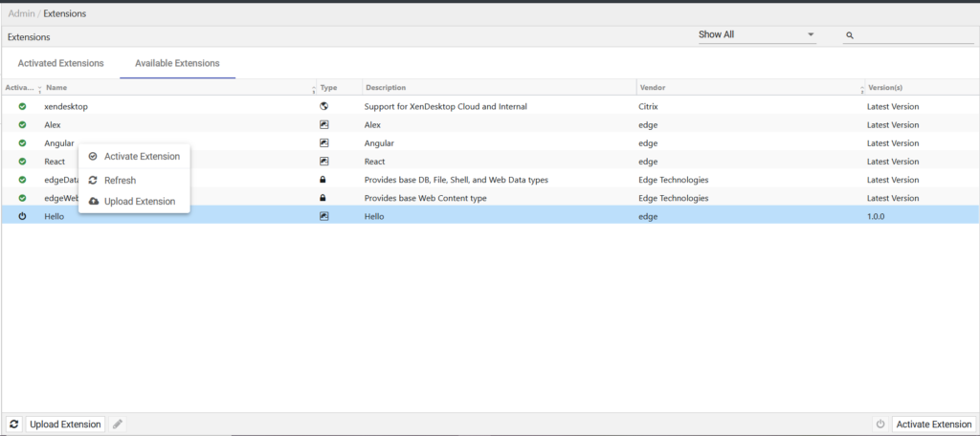This screenshot has width=980, height=436.
Task: Switch to Activated Extensions tab
Action: tap(60, 63)
